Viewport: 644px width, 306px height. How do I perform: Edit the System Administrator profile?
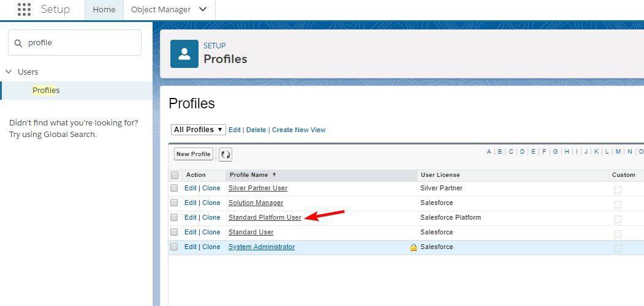(x=190, y=247)
